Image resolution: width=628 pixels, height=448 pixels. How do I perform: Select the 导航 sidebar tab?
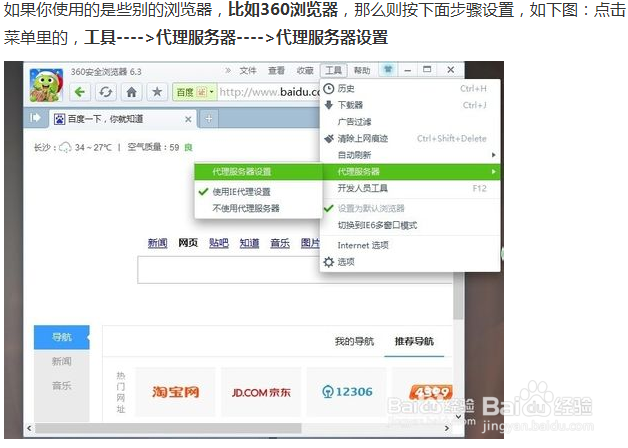point(62,337)
